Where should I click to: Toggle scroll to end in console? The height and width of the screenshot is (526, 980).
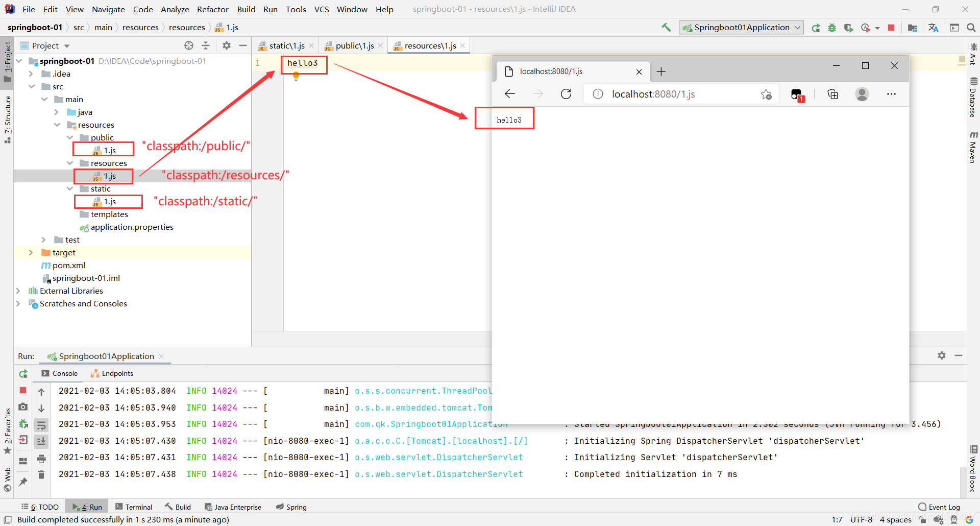click(41, 441)
